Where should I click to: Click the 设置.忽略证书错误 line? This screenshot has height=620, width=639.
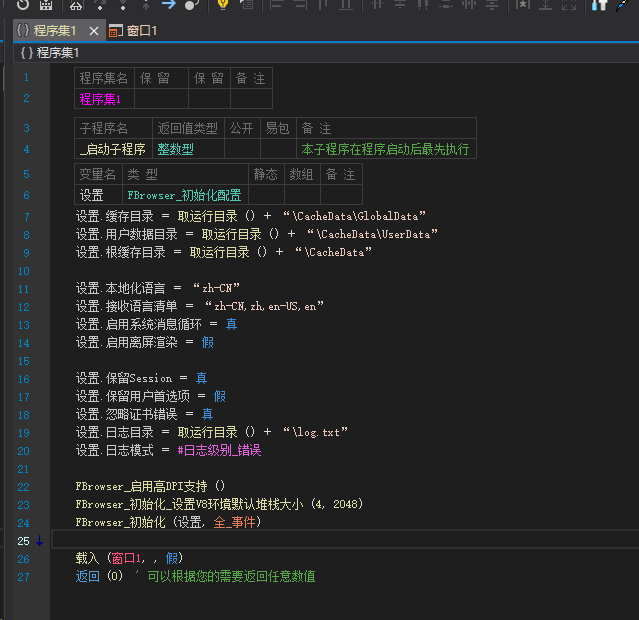pos(144,414)
